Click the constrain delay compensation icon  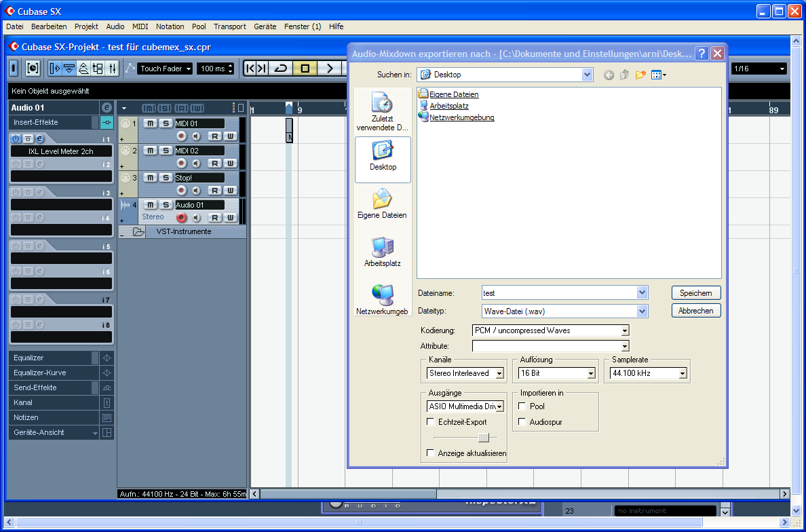pos(33,69)
